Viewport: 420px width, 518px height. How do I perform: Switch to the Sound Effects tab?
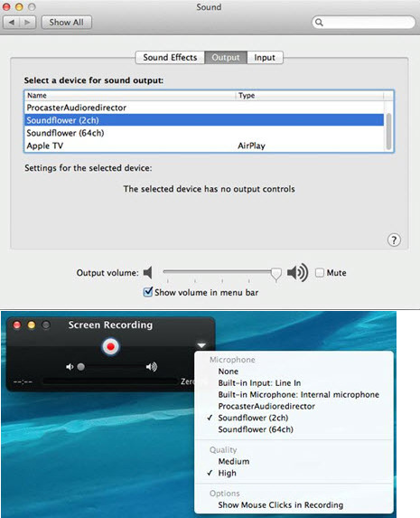click(170, 58)
